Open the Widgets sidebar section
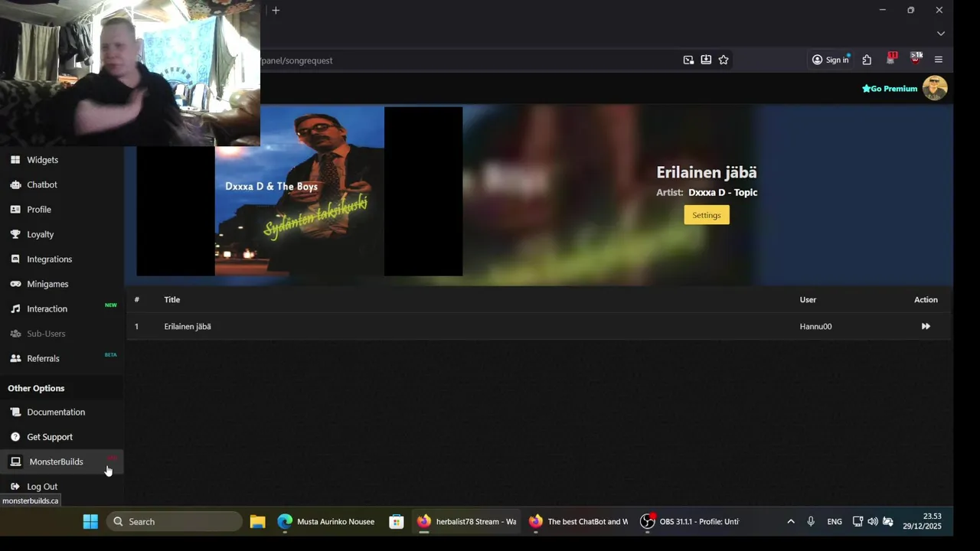 pos(42,160)
